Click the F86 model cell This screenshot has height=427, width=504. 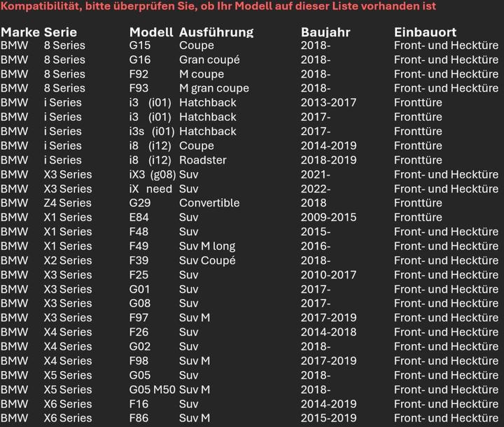click(139, 418)
